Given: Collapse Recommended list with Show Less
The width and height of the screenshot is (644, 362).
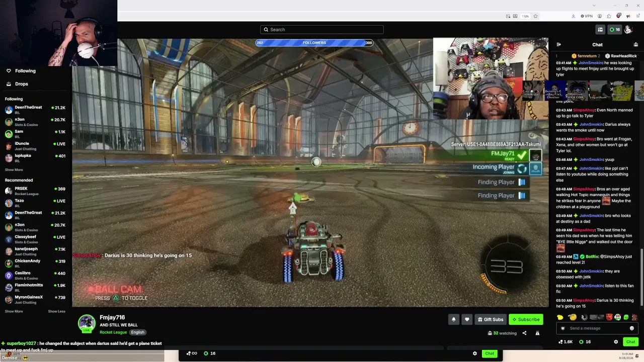Looking at the screenshot, I should click(57, 311).
